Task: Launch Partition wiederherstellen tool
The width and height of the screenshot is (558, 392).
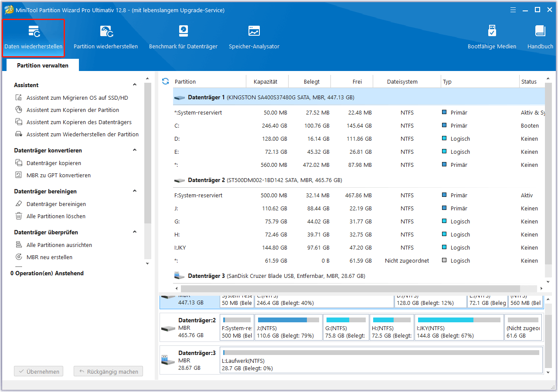Action: point(105,38)
